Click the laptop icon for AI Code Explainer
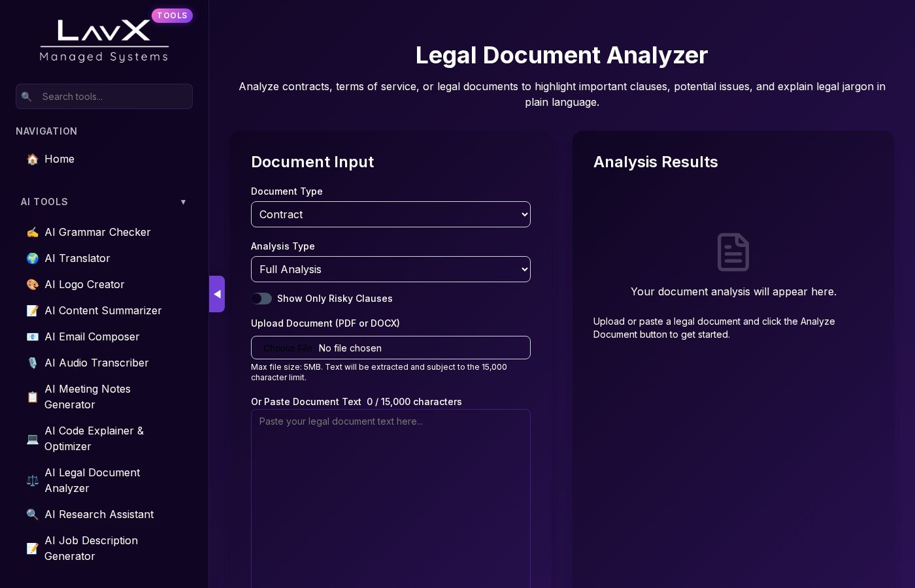The height and width of the screenshot is (588, 915). pos(32,438)
